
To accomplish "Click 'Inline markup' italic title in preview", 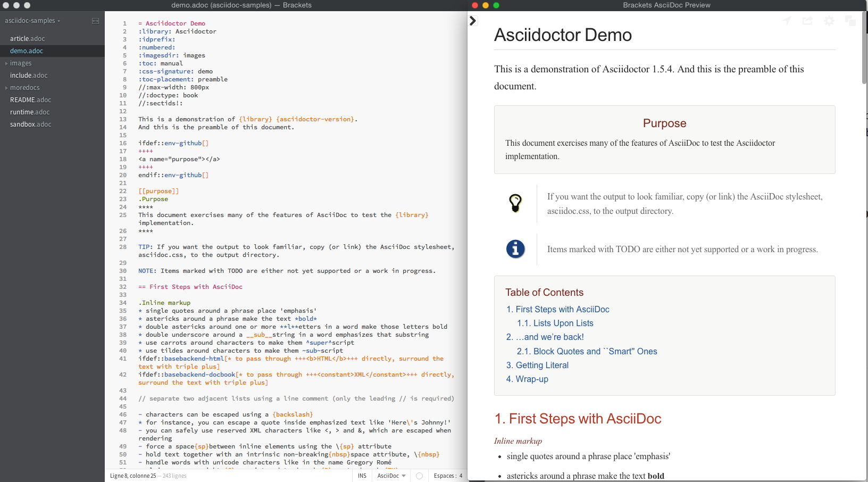I will pyautogui.click(x=518, y=441).
